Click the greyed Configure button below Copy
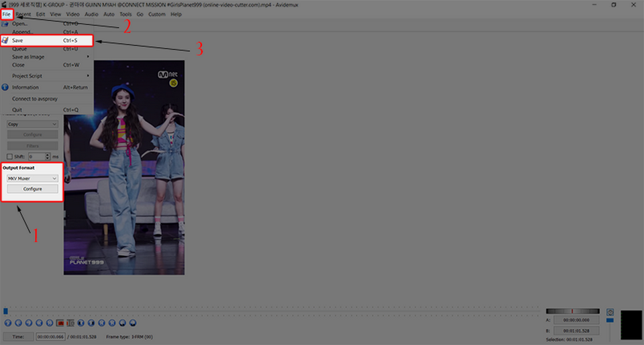 coord(32,135)
